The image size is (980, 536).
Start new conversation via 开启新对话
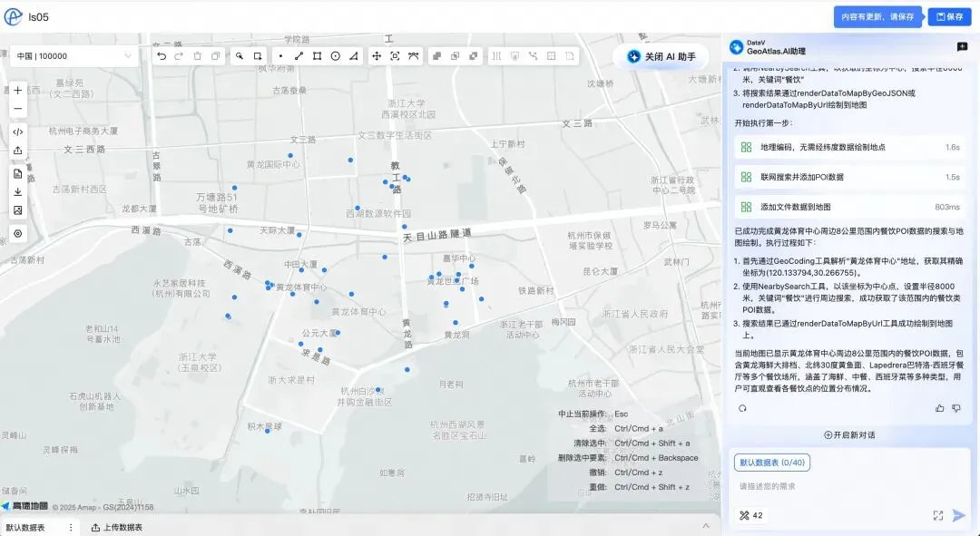click(x=849, y=434)
